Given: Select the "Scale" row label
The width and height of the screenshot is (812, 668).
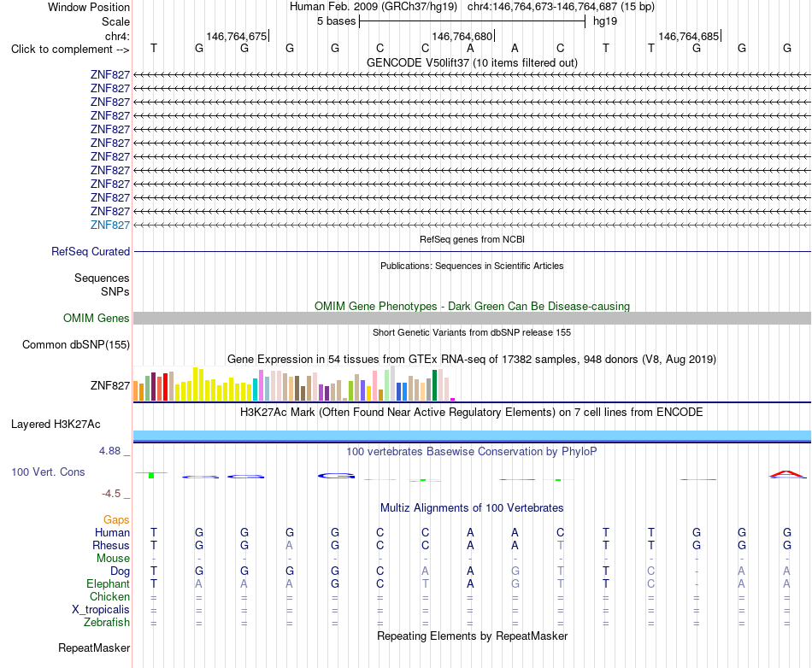Looking at the screenshot, I should 115,21.
